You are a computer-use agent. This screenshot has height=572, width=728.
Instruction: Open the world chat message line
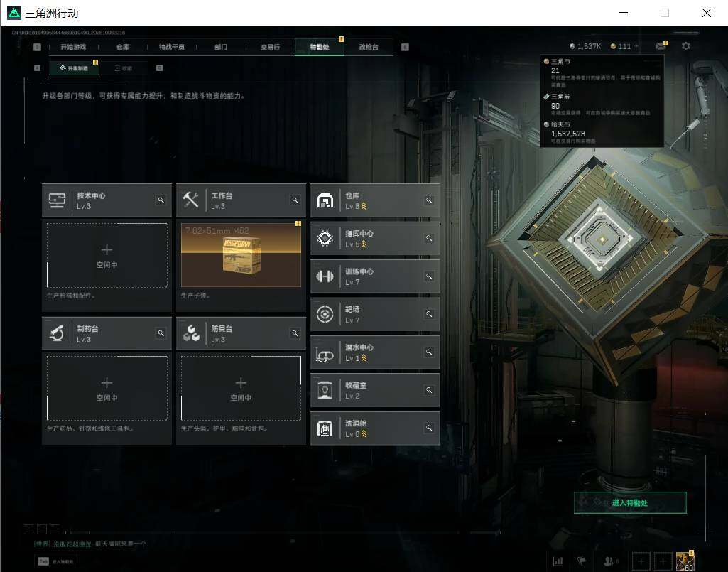89,544
